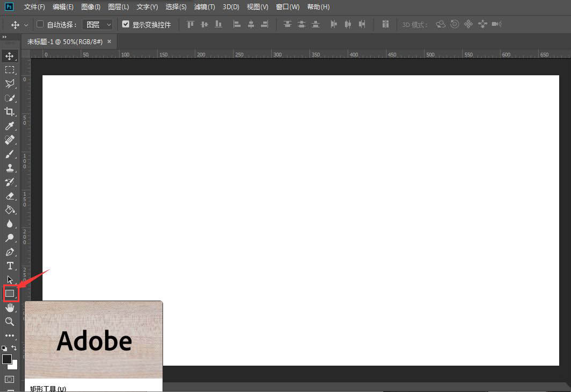
Task: Choose the Quick Selection tool
Action: pyautogui.click(x=10, y=98)
